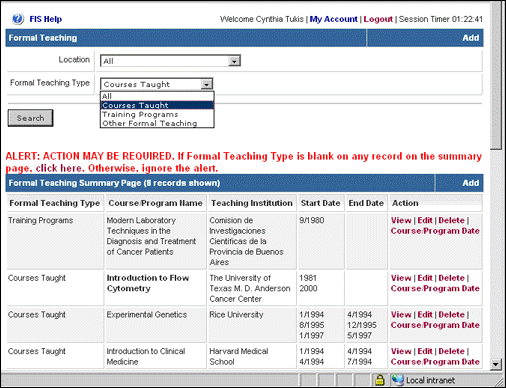The width and height of the screenshot is (506, 388).
Task: Open Course/Program Date for Modern Laboratory Techniques
Action: (x=435, y=231)
